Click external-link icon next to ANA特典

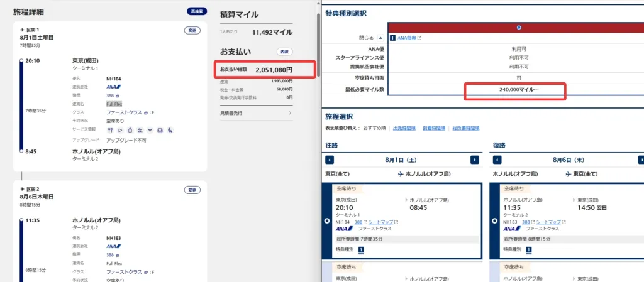(419, 38)
